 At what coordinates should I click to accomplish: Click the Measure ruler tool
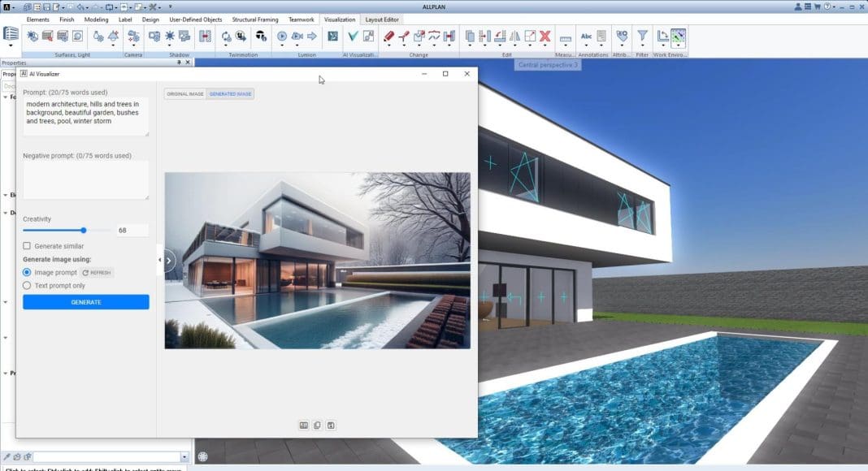click(566, 37)
